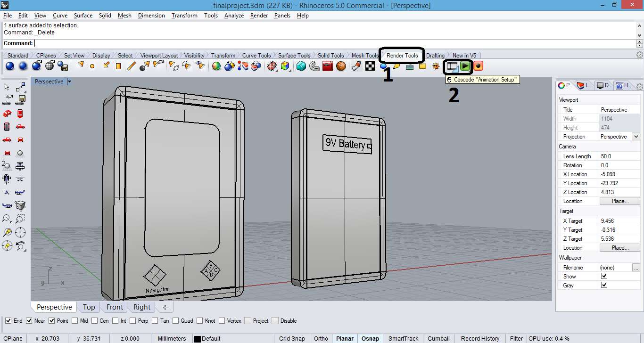Screen dimensions: 644x343
Task: Click the orange pencil line icon in toolbar
Action: tap(132, 66)
